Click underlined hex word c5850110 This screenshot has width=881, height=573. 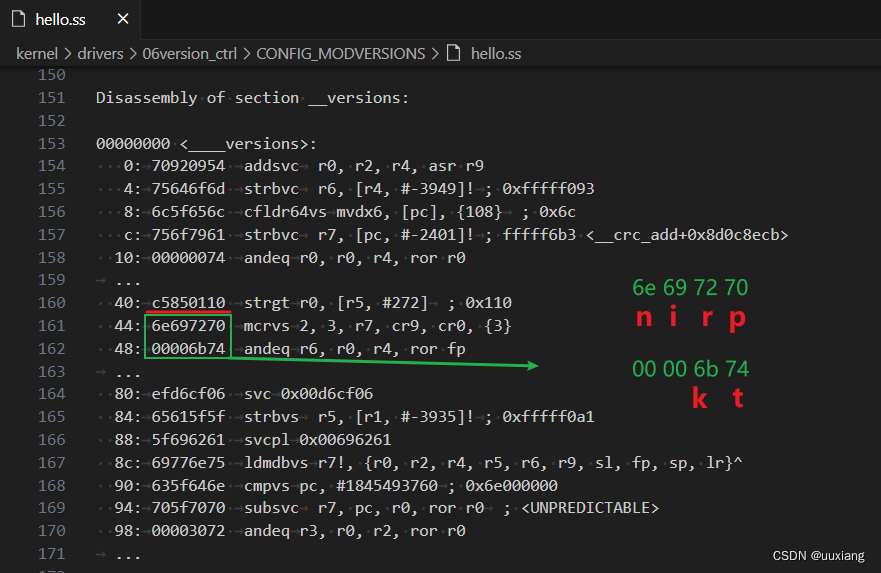click(x=188, y=303)
